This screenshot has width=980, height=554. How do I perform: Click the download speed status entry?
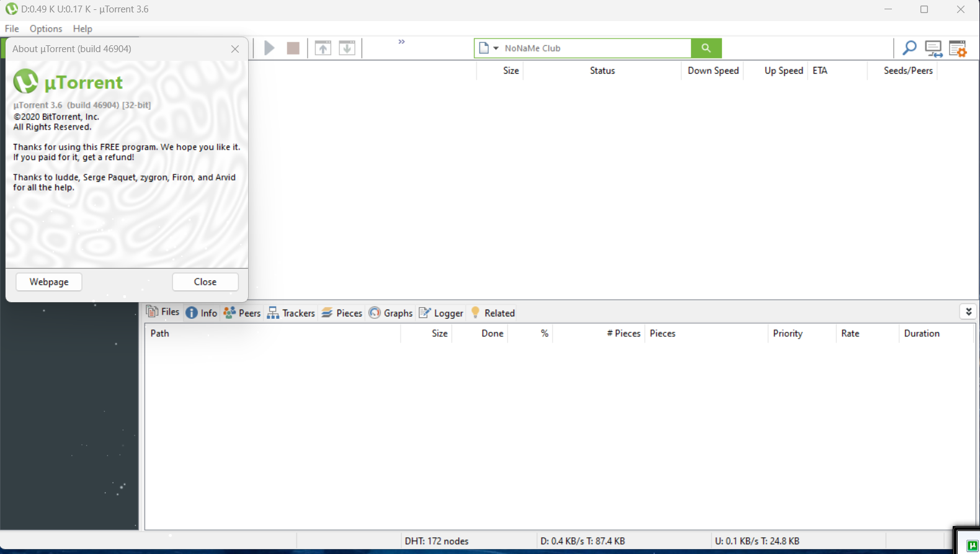[x=582, y=541]
